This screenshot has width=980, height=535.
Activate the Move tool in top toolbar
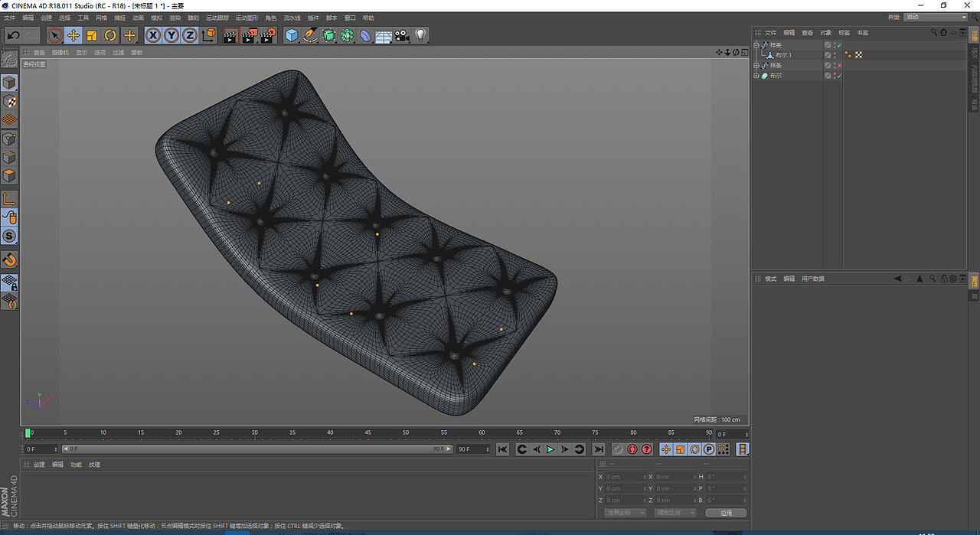(73, 35)
